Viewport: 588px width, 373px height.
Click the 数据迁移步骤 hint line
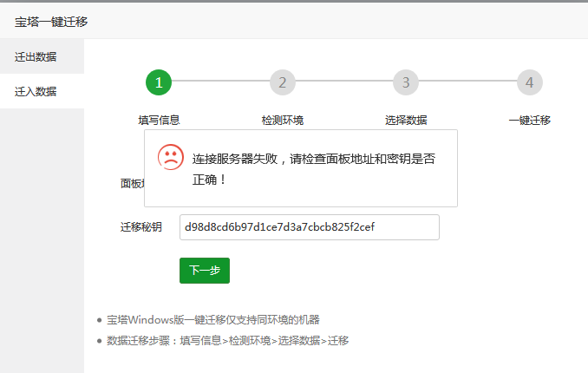point(227,340)
